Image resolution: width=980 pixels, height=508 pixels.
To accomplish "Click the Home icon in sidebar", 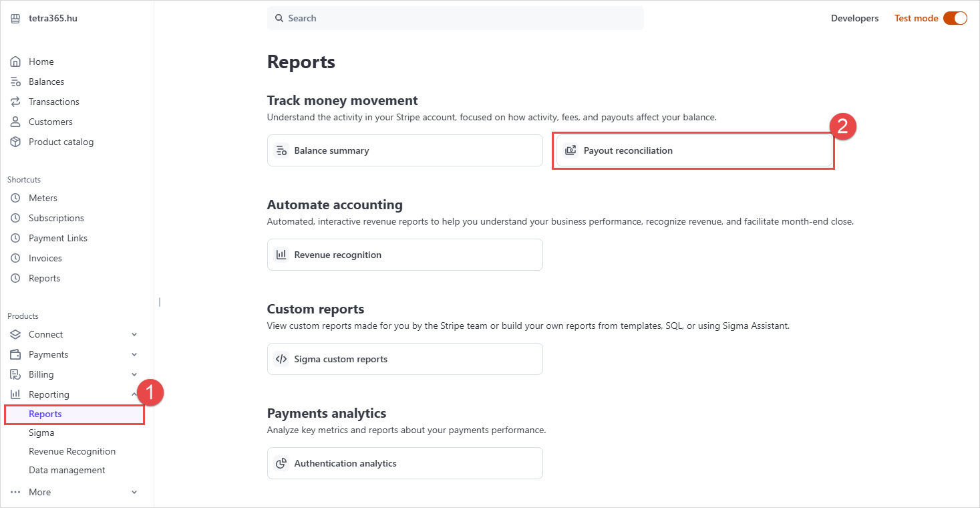I will 15,61.
